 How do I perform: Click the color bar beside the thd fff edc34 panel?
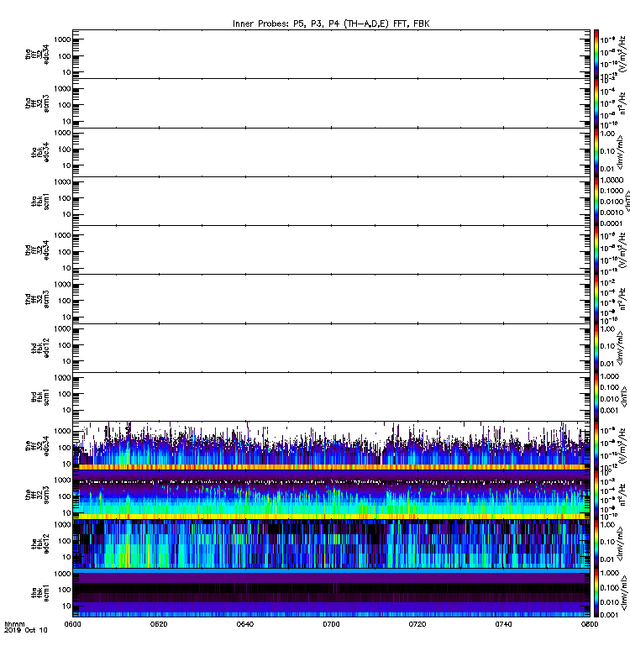[596, 249]
